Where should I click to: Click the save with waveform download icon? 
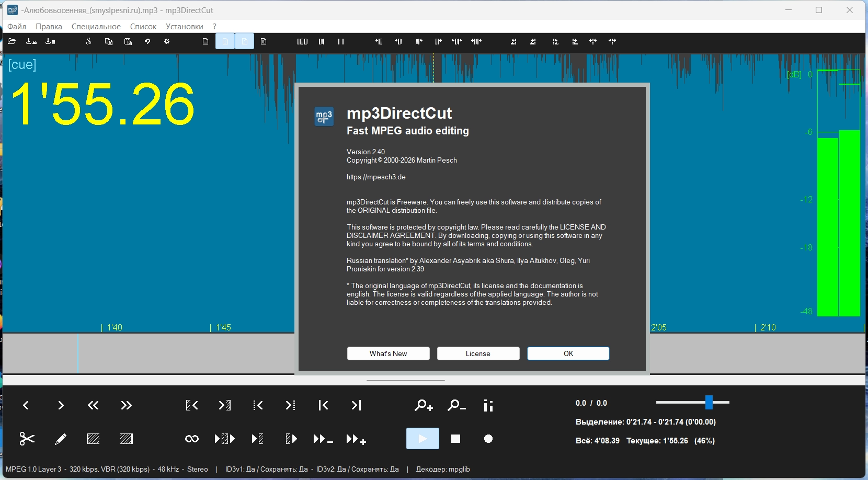31,41
